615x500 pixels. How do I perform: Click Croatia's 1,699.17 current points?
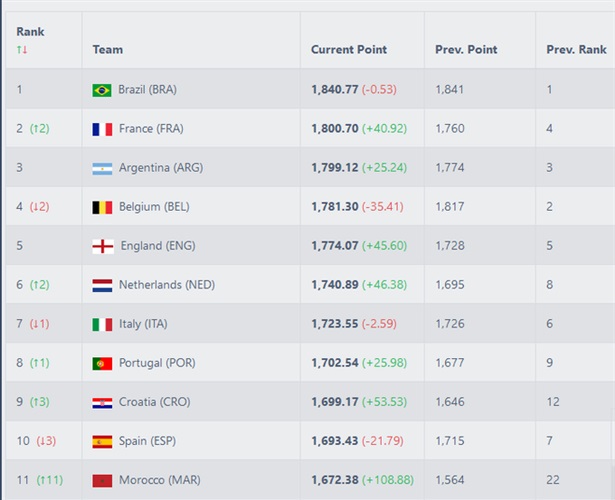click(x=335, y=402)
